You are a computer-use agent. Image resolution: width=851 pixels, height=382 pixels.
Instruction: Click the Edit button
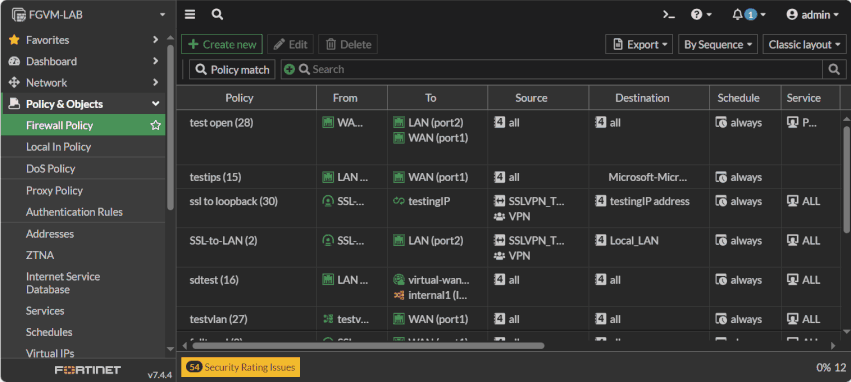[x=290, y=44]
